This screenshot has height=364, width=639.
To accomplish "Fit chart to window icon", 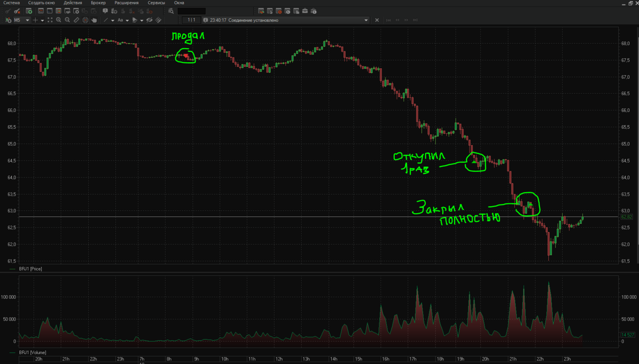I will click(x=50, y=20).
